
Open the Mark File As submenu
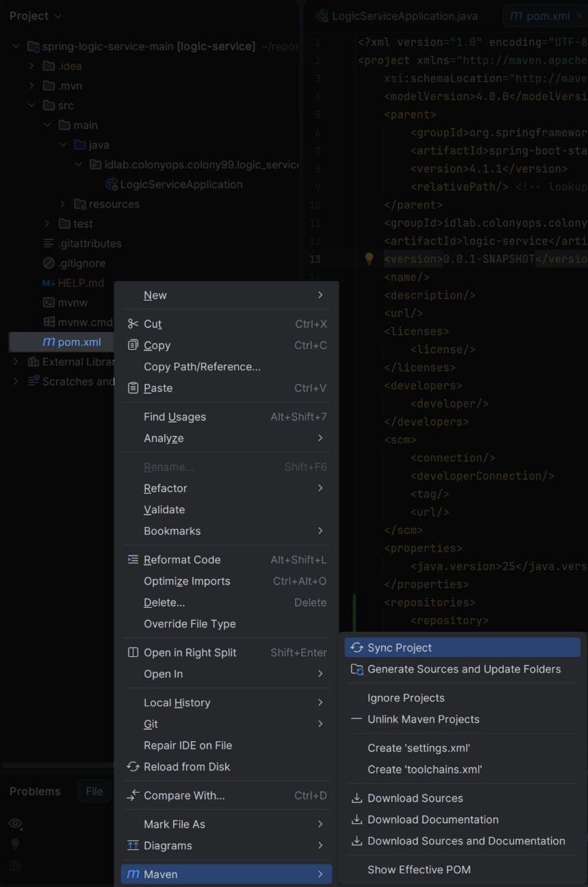(x=227, y=824)
